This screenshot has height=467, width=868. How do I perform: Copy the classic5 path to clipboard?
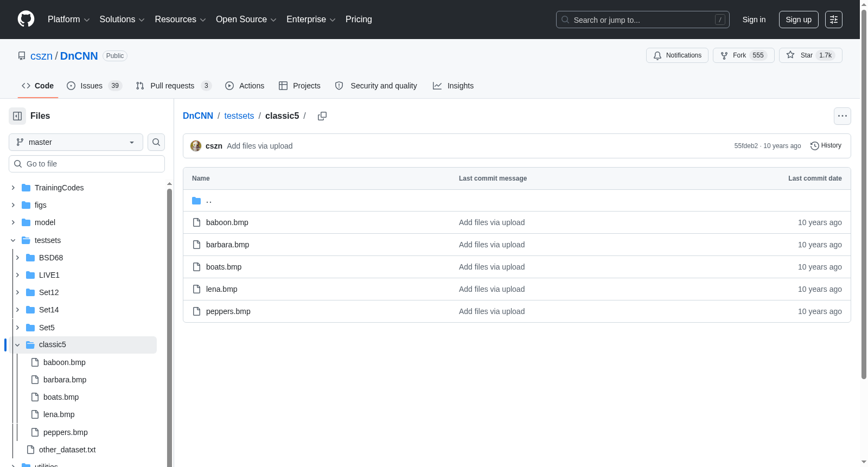322,116
